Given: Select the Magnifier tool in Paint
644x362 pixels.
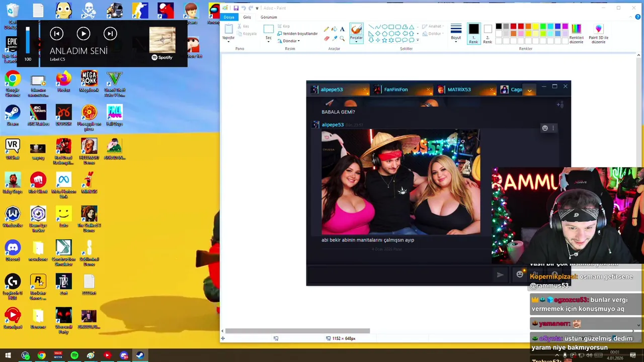Looking at the screenshot, I should click(342, 38).
